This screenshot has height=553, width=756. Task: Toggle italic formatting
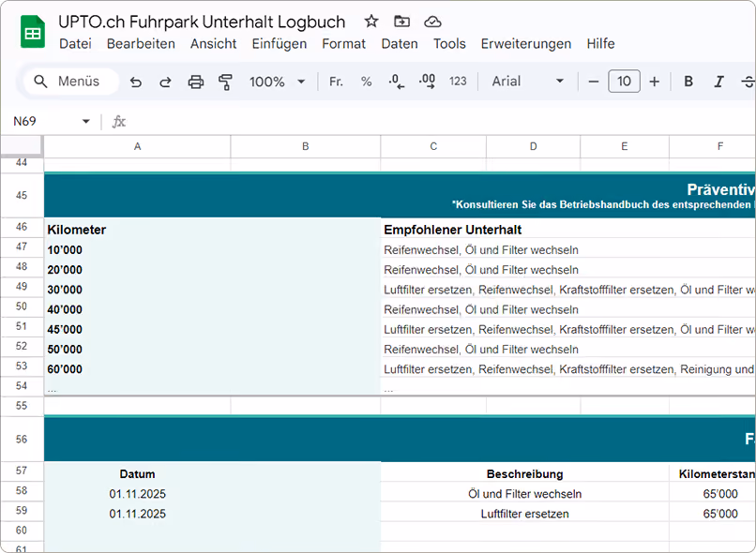click(718, 82)
